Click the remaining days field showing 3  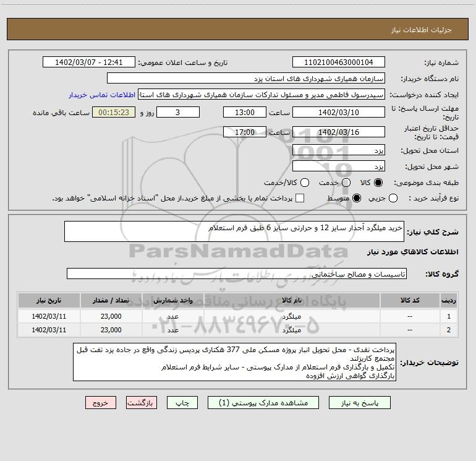coord(178,112)
